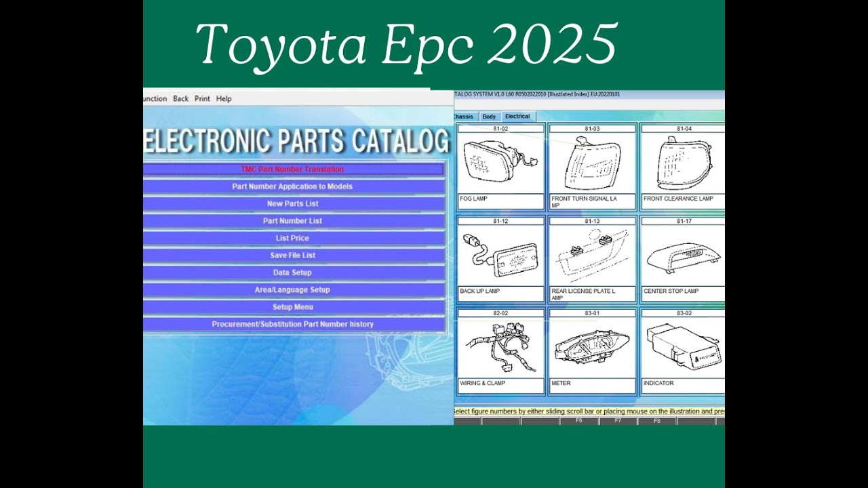
Task: Click the FOG LAMP caption text
Action: (474, 199)
